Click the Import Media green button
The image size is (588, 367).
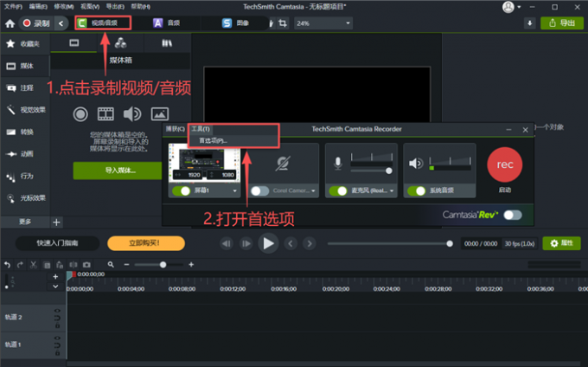pos(118,171)
